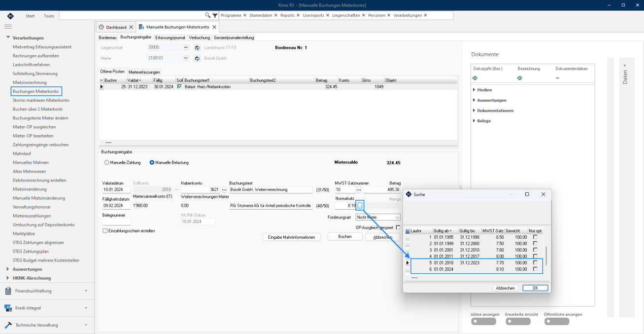Select the Manuelle Zahlung radio button
Image resolution: width=644 pixels, height=334 pixels.
(107, 162)
